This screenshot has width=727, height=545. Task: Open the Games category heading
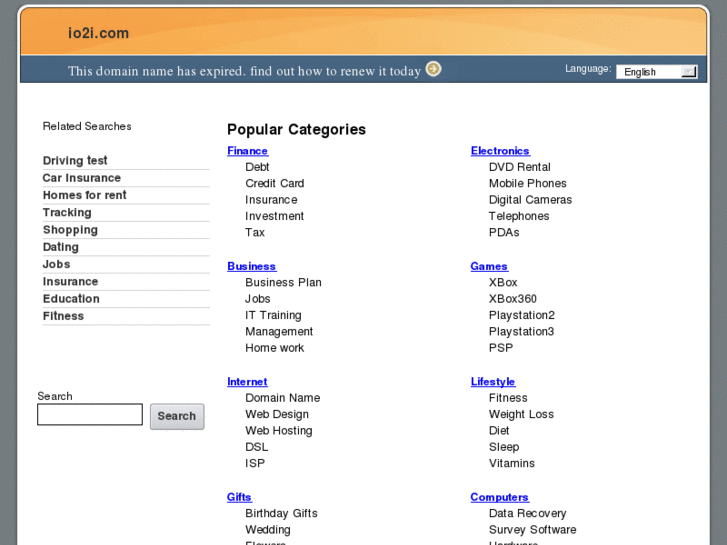pos(489,266)
